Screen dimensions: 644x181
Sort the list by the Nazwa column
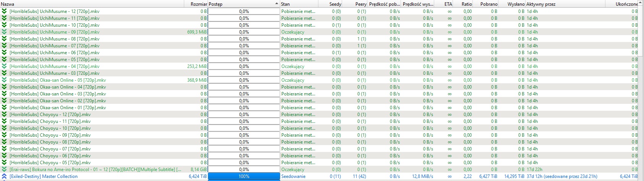(92, 4)
